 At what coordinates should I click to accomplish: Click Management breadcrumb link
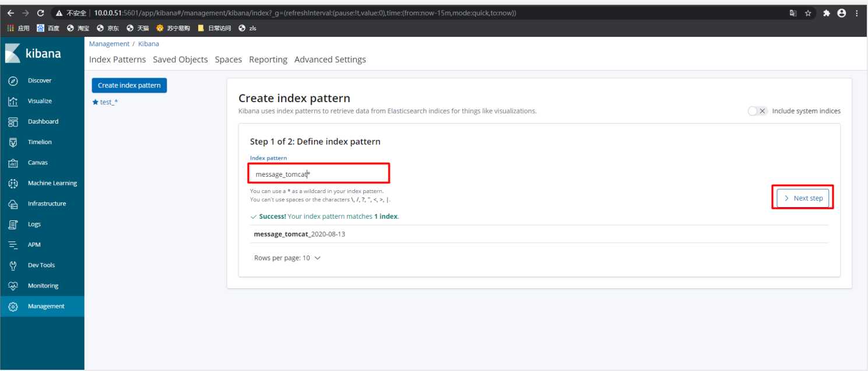(109, 44)
